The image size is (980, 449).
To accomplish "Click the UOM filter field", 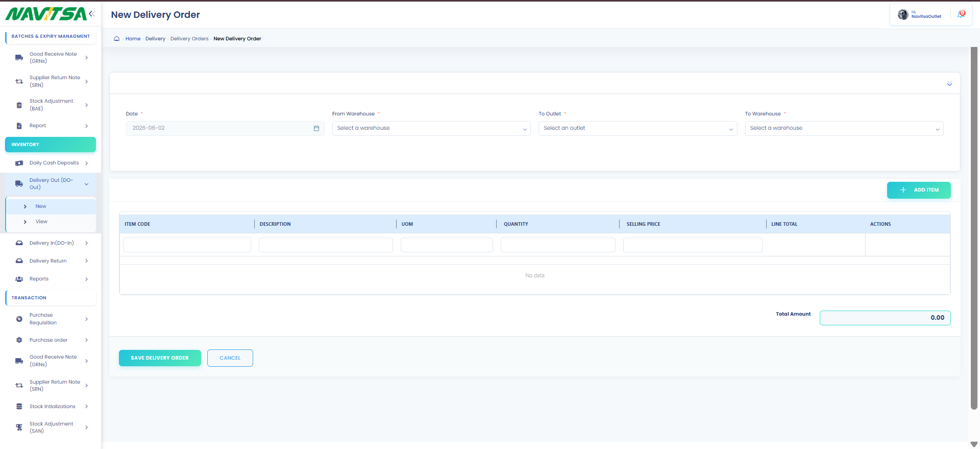I will pos(447,245).
